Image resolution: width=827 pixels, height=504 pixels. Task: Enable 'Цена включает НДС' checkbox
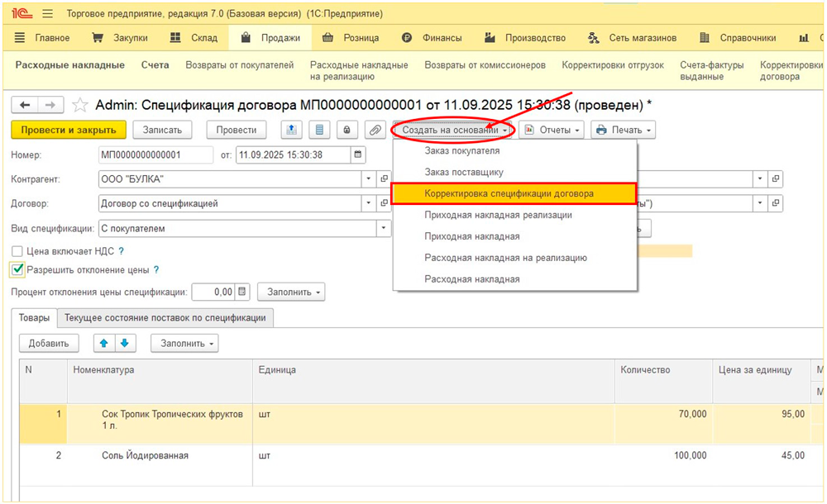coord(17,251)
